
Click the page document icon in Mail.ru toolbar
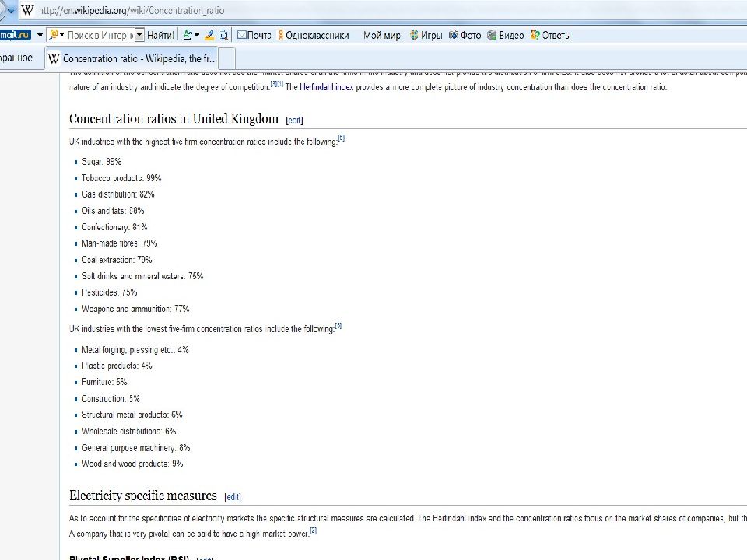tap(223, 35)
